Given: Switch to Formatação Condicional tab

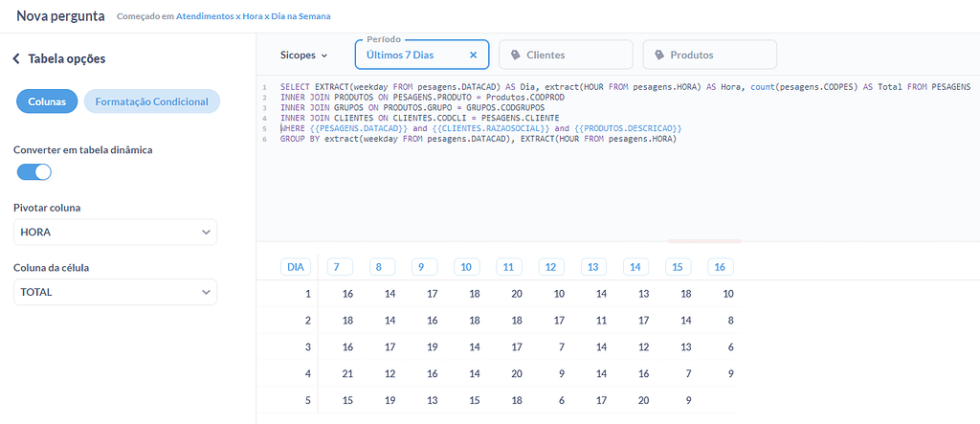Looking at the screenshot, I should click(151, 101).
